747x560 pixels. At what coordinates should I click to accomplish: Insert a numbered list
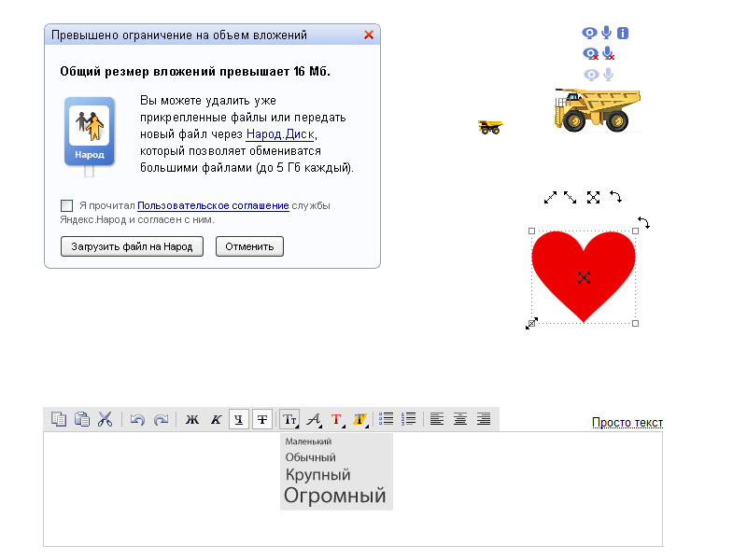(408, 419)
